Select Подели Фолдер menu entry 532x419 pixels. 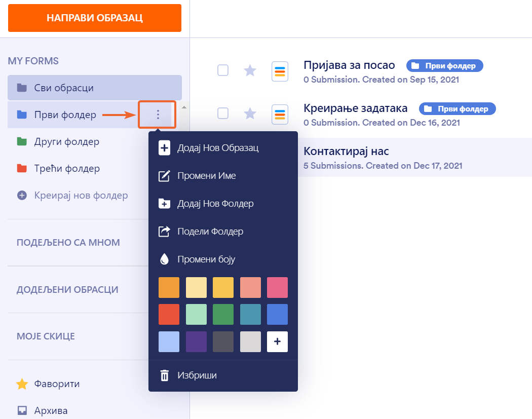coord(210,232)
